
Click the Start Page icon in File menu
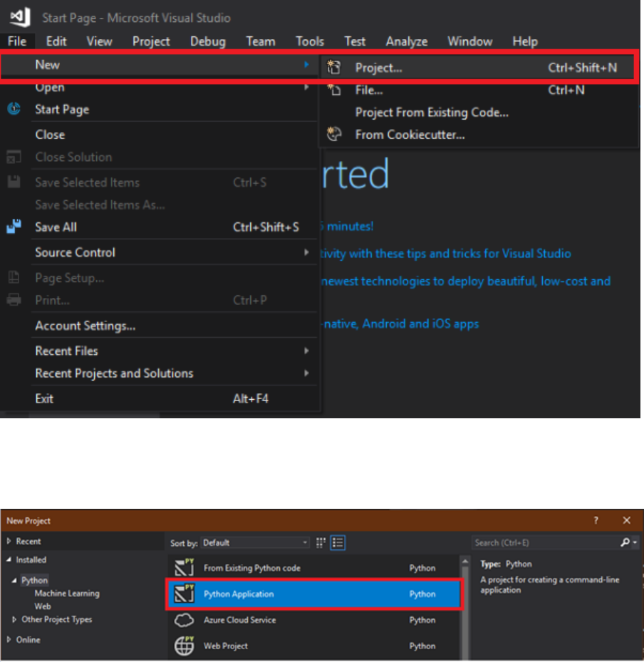coord(14,109)
